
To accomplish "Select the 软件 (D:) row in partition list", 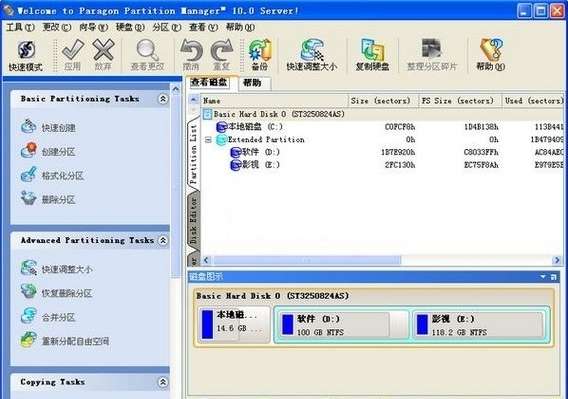I will coord(382,152).
